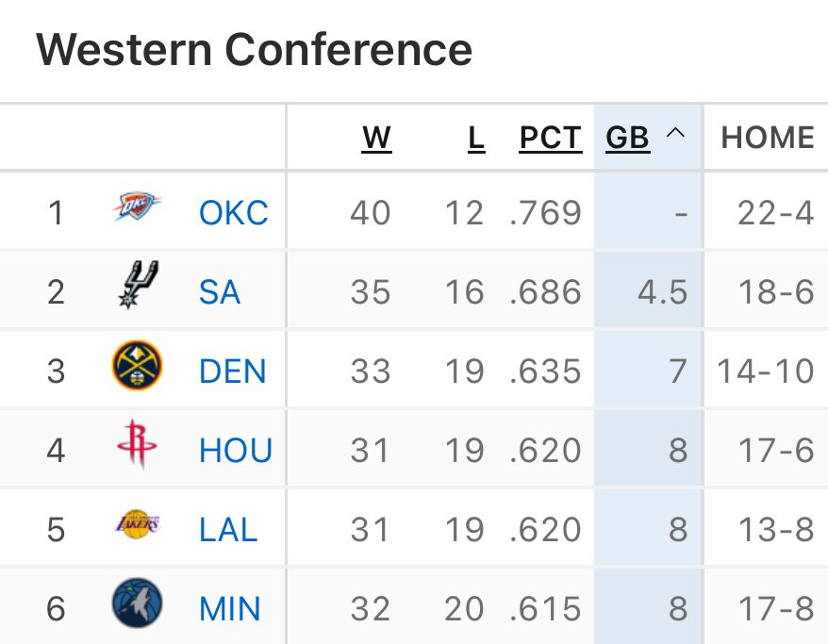Open the HOU team link
This screenshot has height=644, width=828.
236,451
